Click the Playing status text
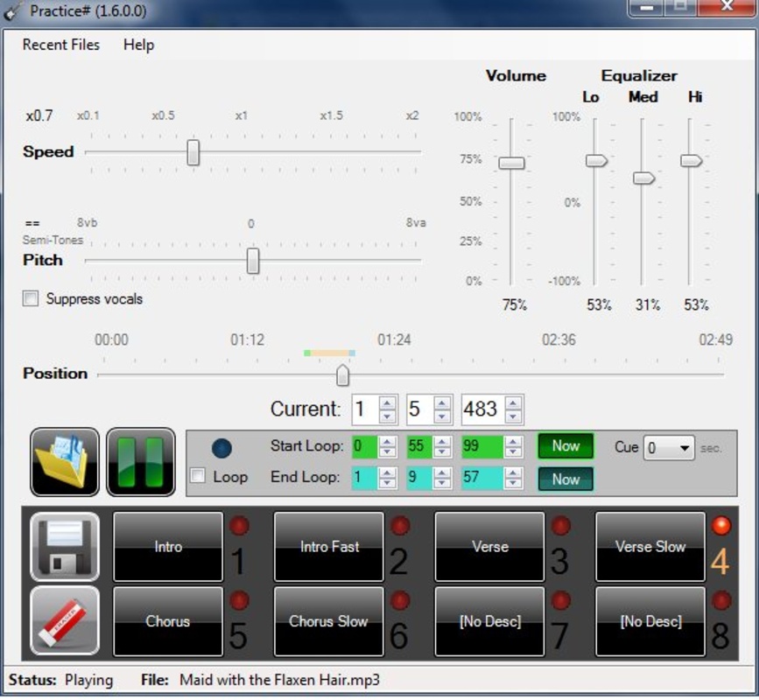This screenshot has width=759, height=700. tap(89, 680)
